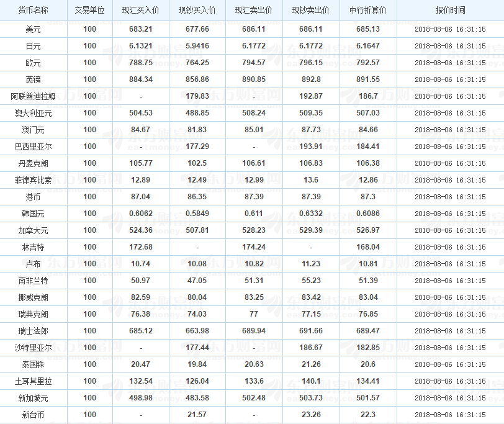Select the 美元 currency name
Viewport: 504px width, 424px height.
(34, 29)
